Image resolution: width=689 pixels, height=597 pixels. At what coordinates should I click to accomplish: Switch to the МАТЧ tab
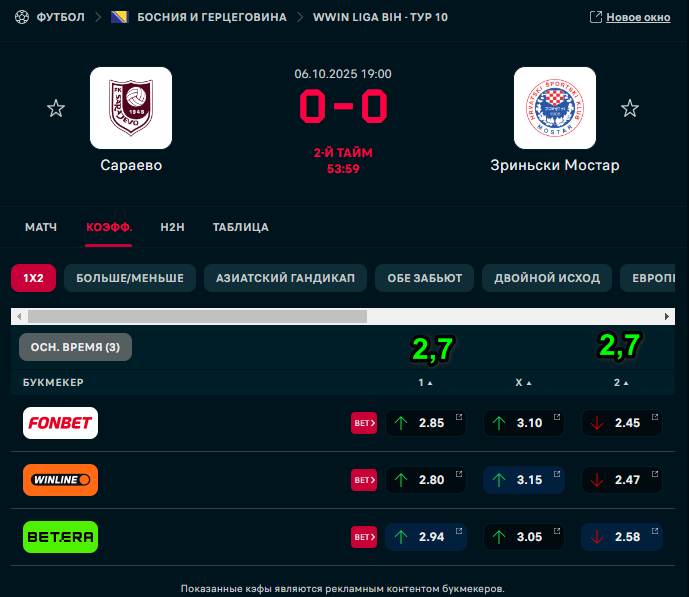(41, 227)
